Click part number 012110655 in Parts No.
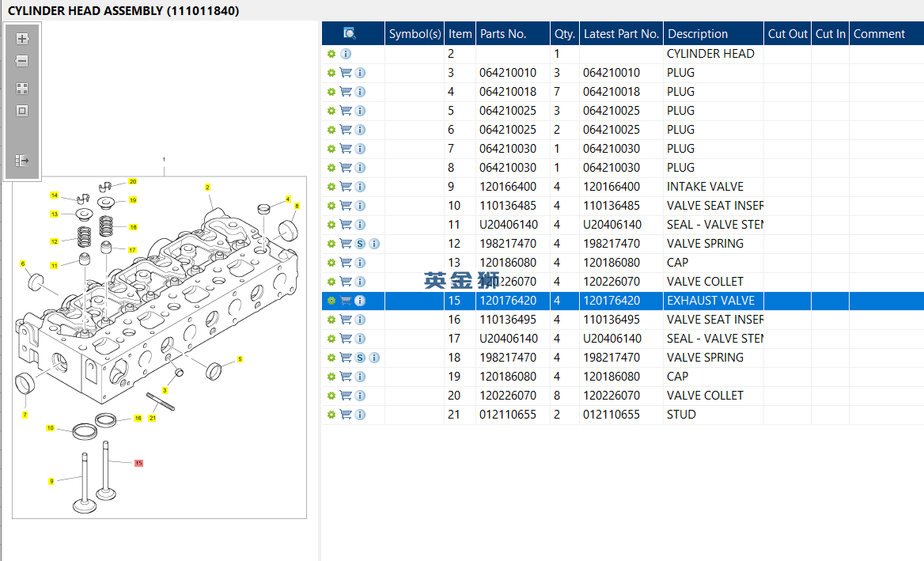Screen dimensions: 924x561 tap(507, 415)
